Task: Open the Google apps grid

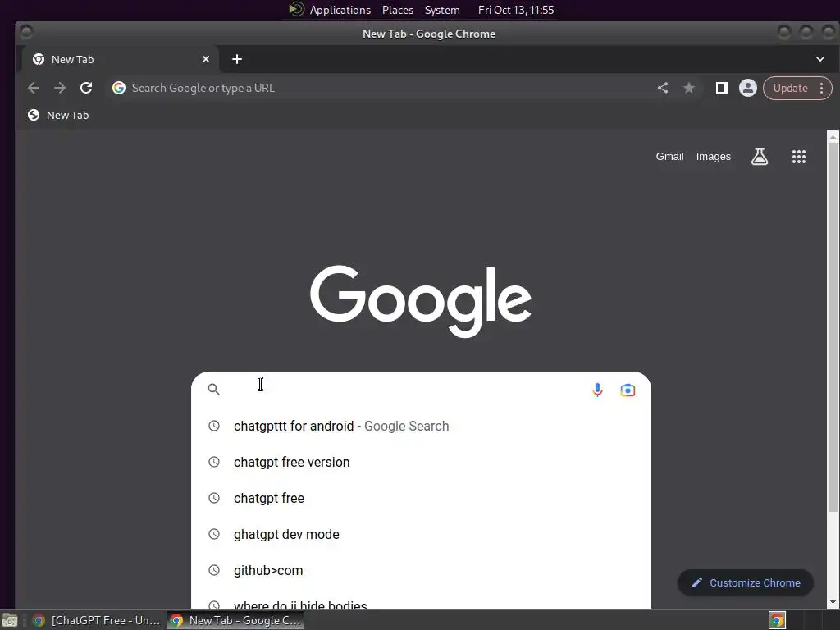Action: point(799,157)
